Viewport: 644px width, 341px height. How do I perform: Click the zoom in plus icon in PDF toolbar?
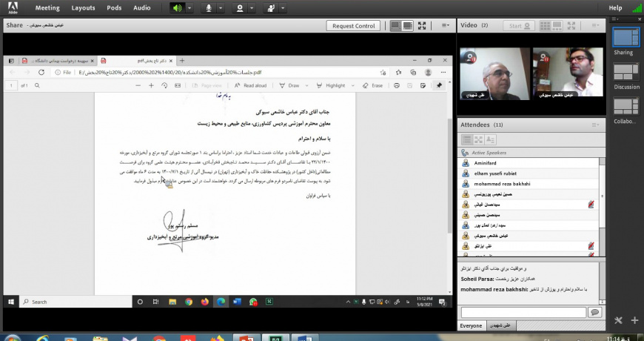pyautogui.click(x=151, y=85)
